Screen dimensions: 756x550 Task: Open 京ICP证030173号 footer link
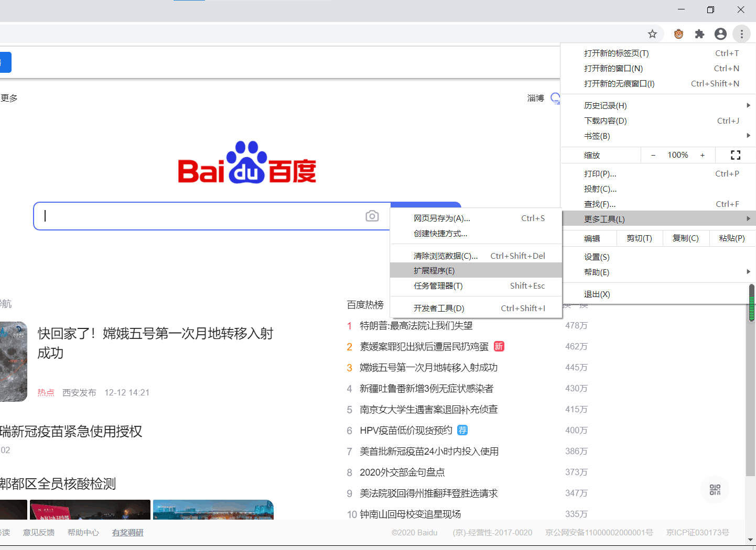point(698,532)
